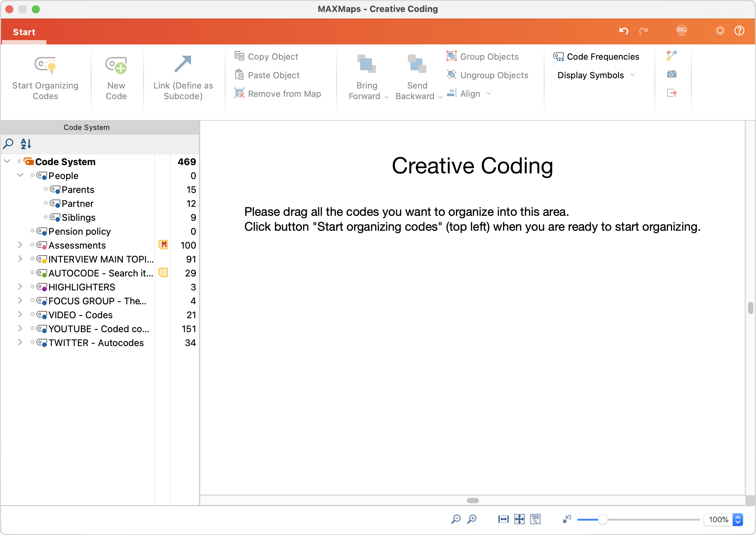Select the Partner code
This screenshot has width=756, height=535.
click(x=78, y=204)
